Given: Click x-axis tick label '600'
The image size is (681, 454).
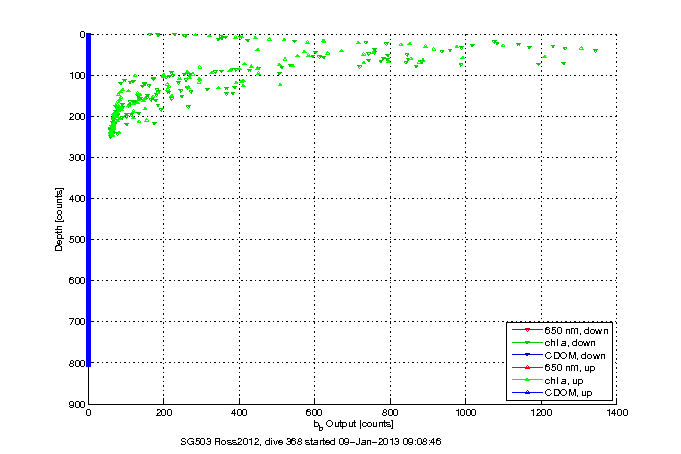Looking at the screenshot, I should click(314, 412).
